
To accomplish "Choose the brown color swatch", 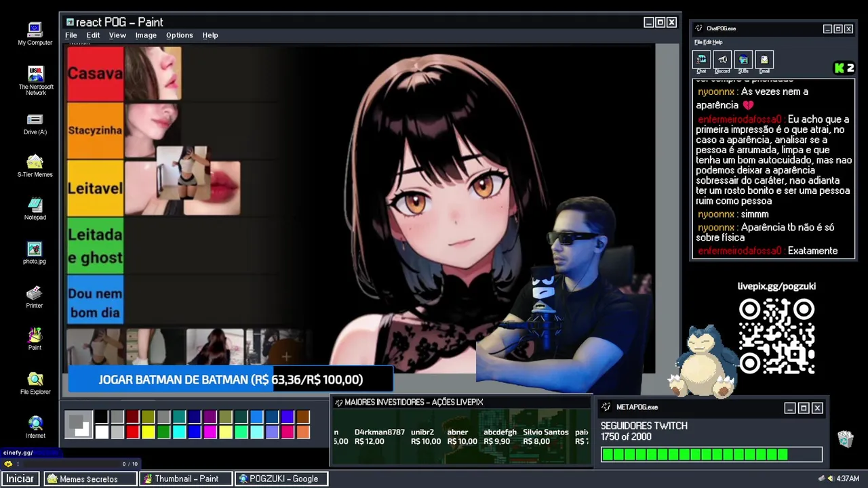I will click(x=303, y=418).
